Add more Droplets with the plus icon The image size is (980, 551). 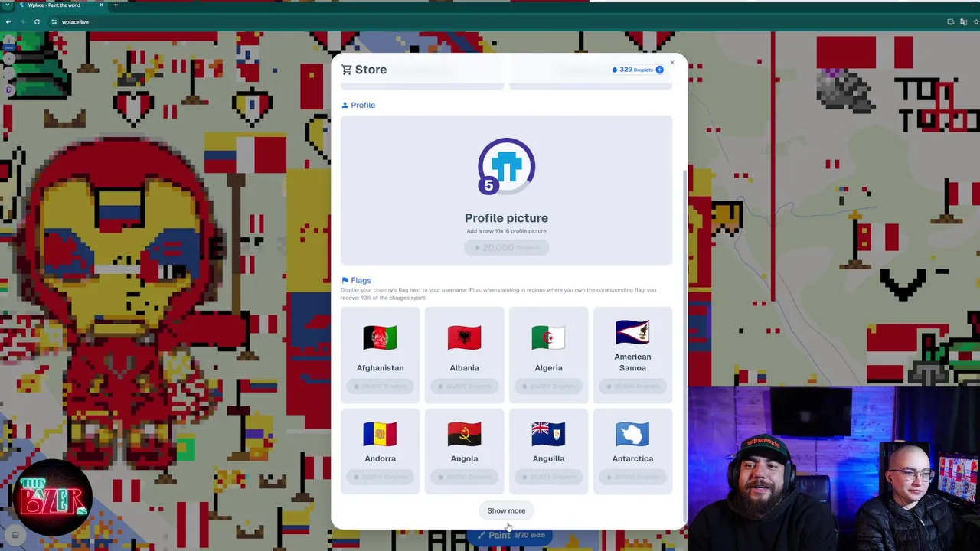pyautogui.click(x=659, y=70)
